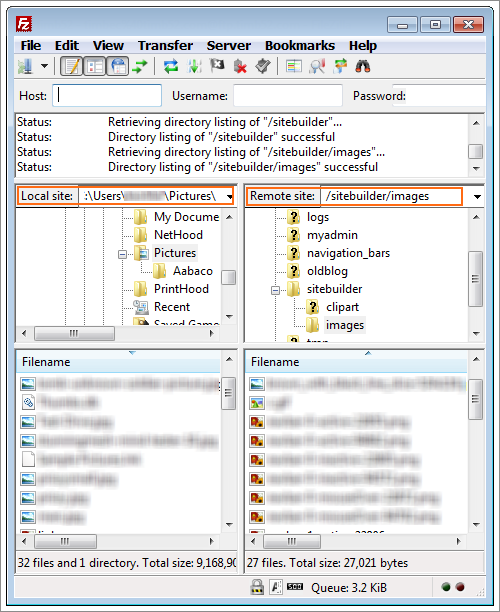Refresh file and folder lists
Screen dimensions: 500x612
tap(171, 66)
